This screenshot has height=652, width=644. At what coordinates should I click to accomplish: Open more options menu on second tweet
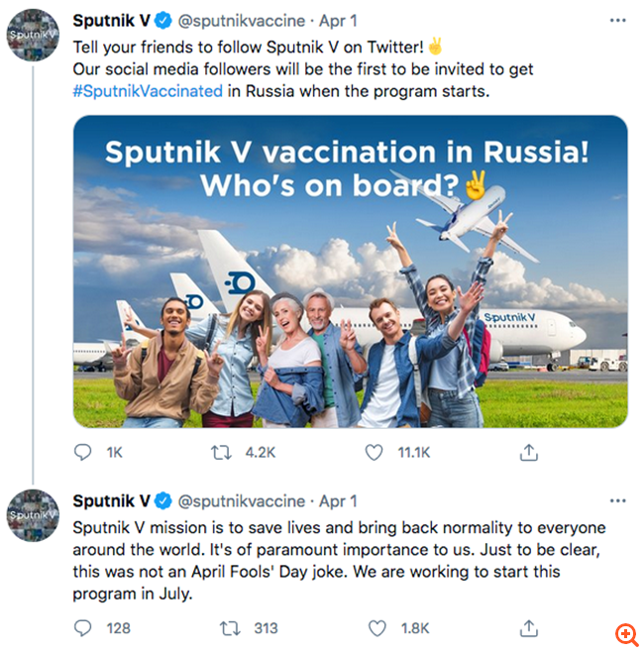point(618,500)
